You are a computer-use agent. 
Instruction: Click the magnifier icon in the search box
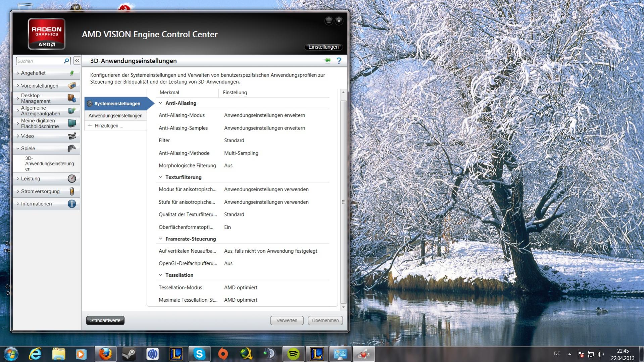pyautogui.click(x=66, y=61)
